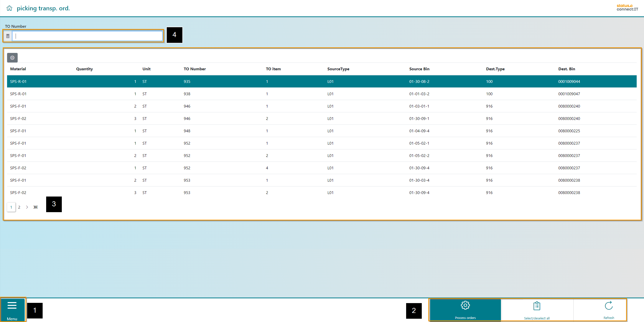Click the home icon in header
Screen dimensions: 644x322
pos(9,8)
